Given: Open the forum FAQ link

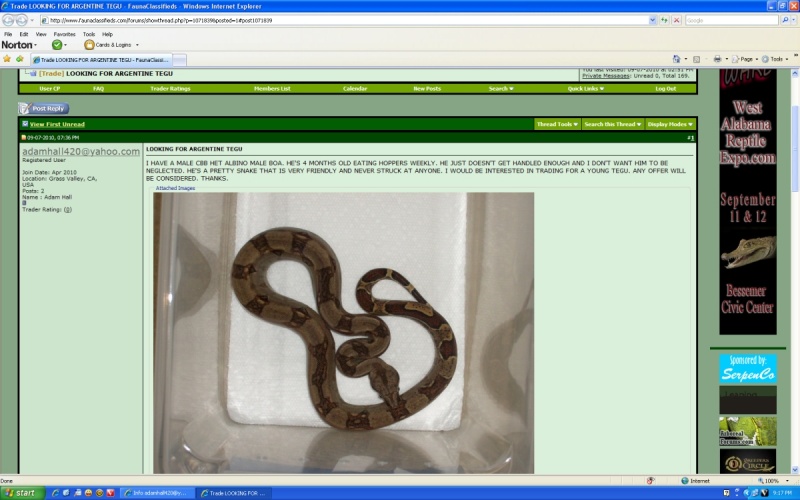Looking at the screenshot, I should pos(98,89).
